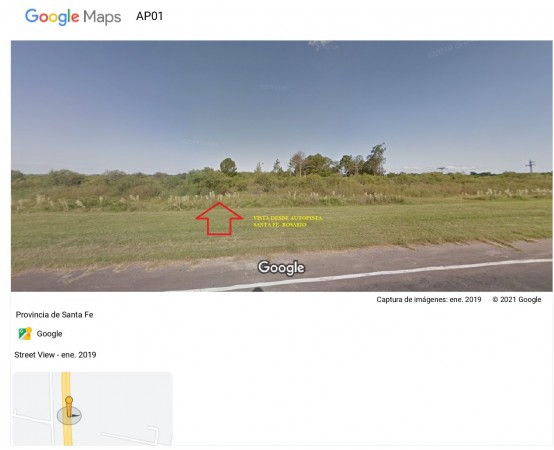Image resolution: width=554 pixels, height=450 pixels.
Task: Click the Google Street View contributor icon
Action: pyautogui.click(x=25, y=333)
